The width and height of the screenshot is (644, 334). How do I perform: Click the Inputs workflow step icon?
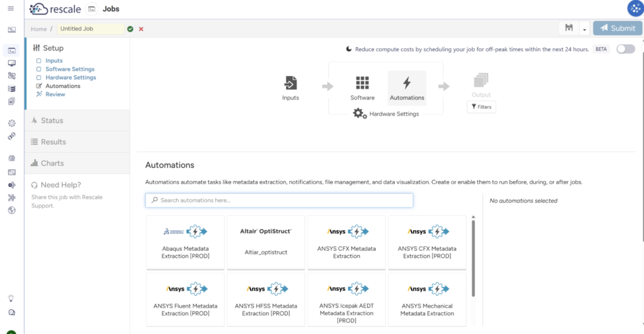[291, 83]
